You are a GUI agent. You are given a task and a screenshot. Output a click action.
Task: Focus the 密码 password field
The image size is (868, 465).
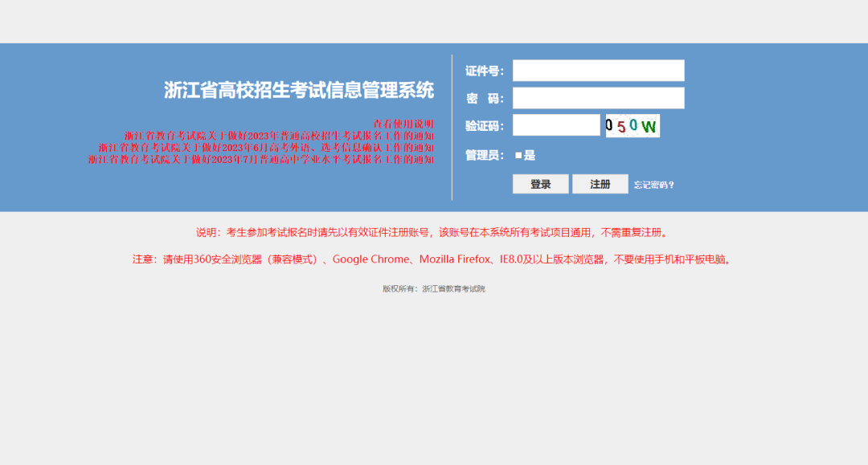[598, 98]
